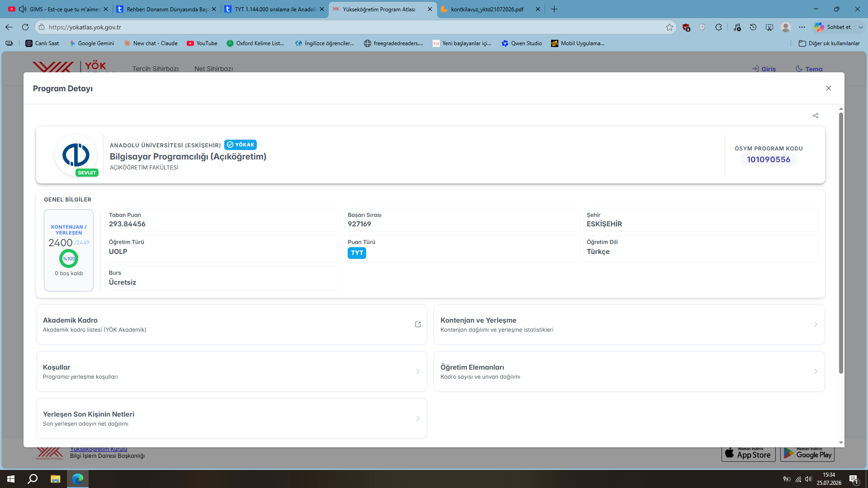Switch to Rehber Donanım Dünyasında tab
The image size is (868, 488).
[x=165, y=9]
